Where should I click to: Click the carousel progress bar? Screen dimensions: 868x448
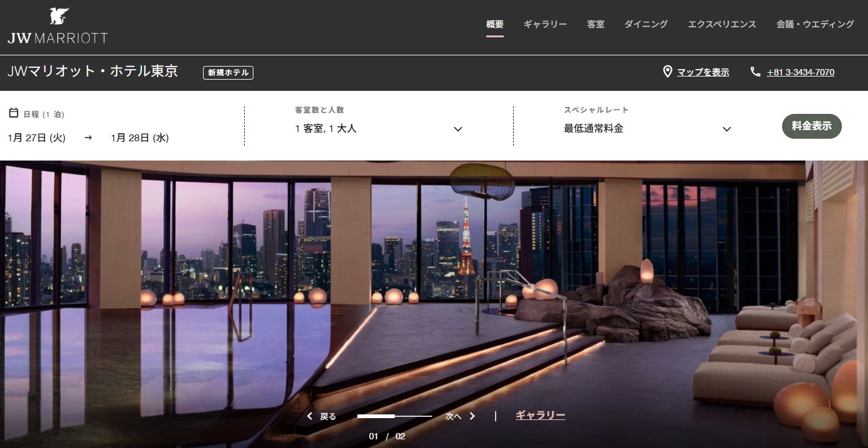click(394, 416)
